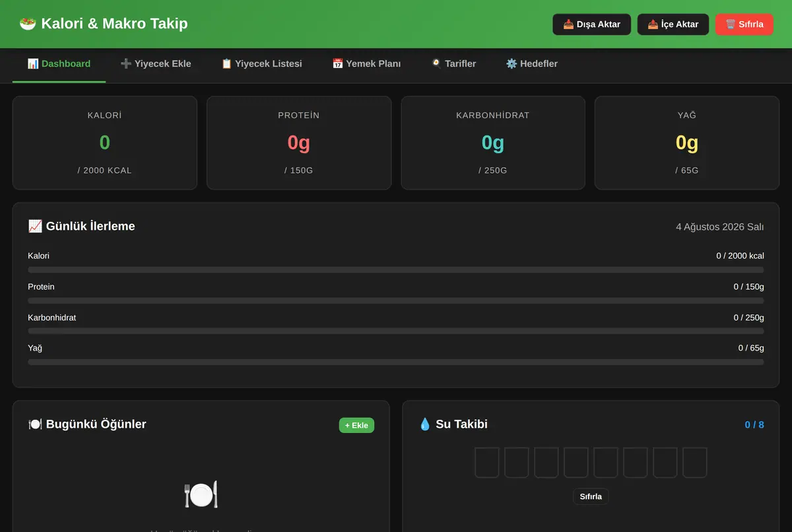Go to the Yiyecek Listesi tab
Image resolution: width=792 pixels, height=532 pixels.
(261, 64)
